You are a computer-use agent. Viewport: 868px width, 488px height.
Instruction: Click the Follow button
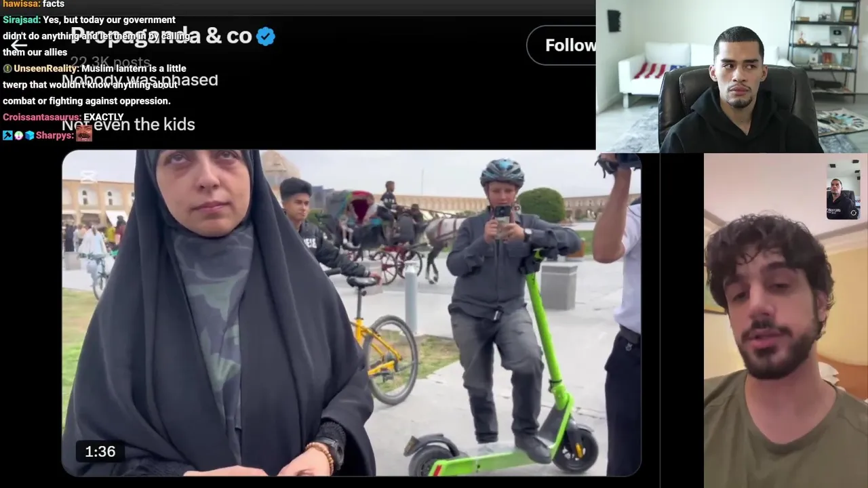[x=561, y=45]
